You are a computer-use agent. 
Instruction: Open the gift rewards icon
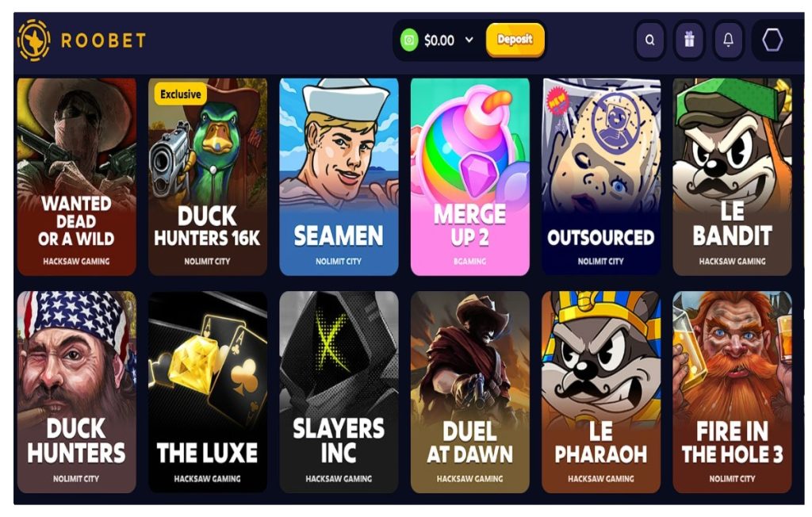click(x=689, y=40)
